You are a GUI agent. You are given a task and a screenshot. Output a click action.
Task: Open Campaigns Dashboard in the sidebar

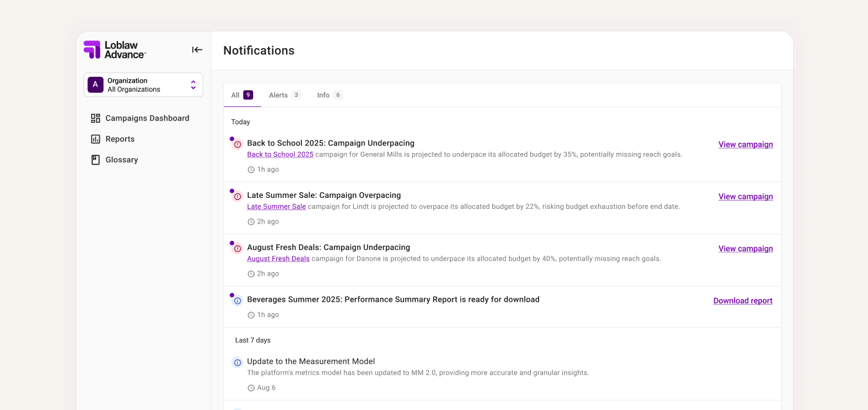click(x=140, y=118)
